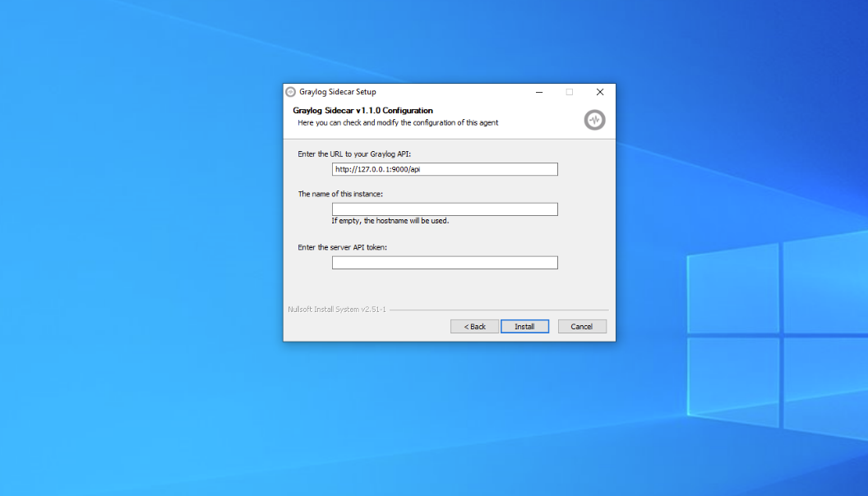Screen dimensions: 868x496
Task: Click 'Nullsoft Install System v2.51-1' text
Action: (x=336, y=310)
